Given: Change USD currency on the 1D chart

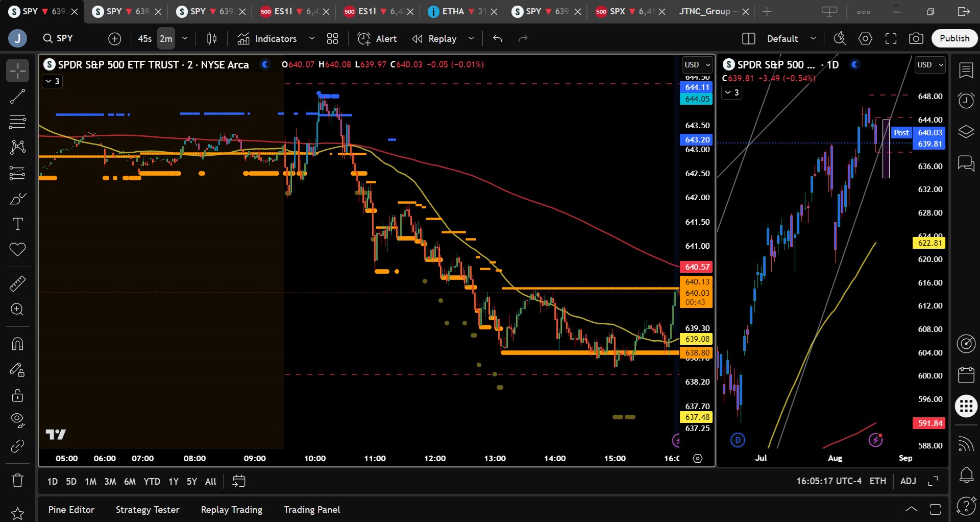Looking at the screenshot, I should [x=930, y=65].
